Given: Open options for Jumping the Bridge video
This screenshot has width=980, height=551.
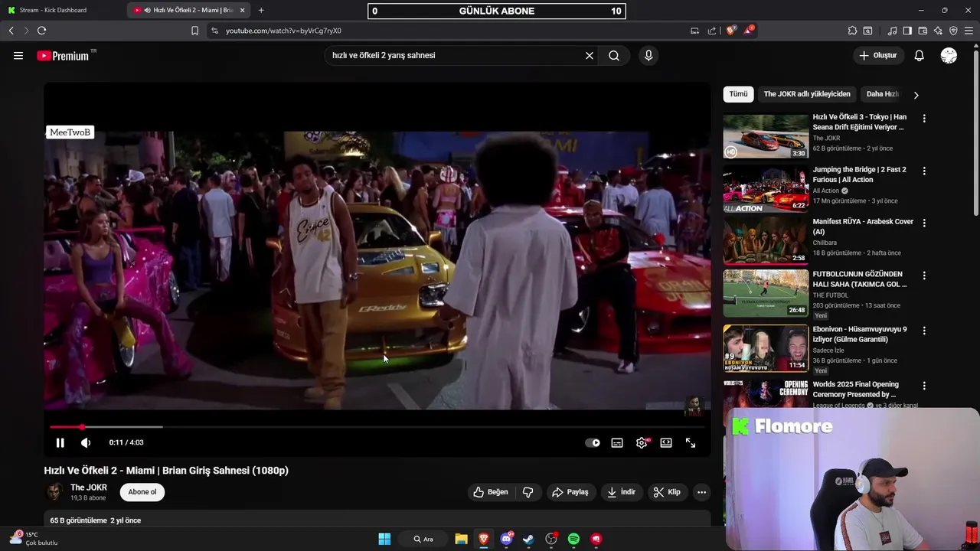Looking at the screenshot, I should click(924, 171).
